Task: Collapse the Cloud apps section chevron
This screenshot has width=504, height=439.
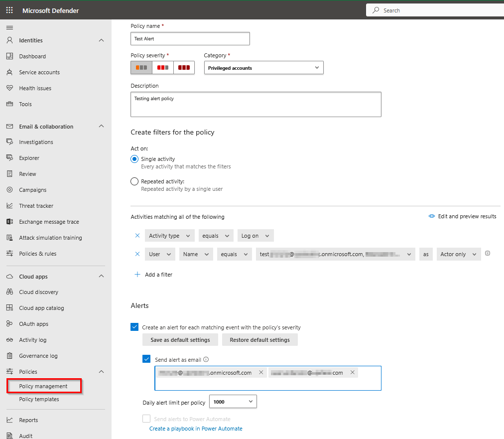Action: (101, 276)
